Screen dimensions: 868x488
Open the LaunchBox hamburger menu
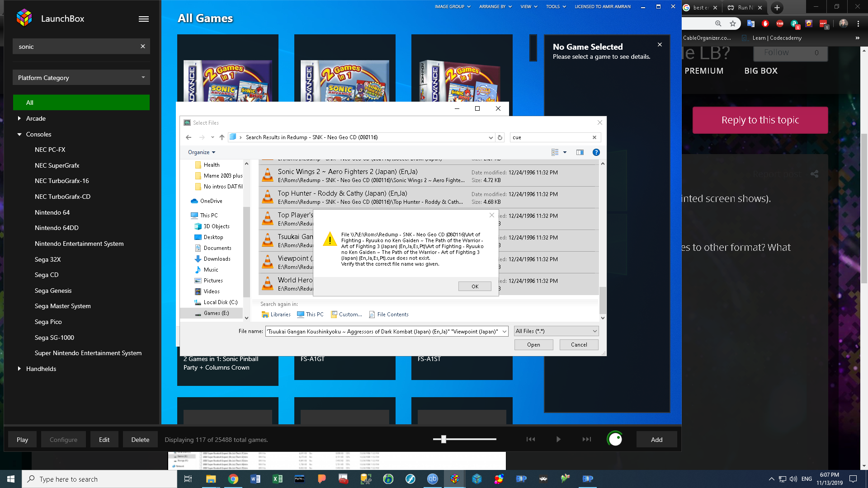tap(144, 19)
